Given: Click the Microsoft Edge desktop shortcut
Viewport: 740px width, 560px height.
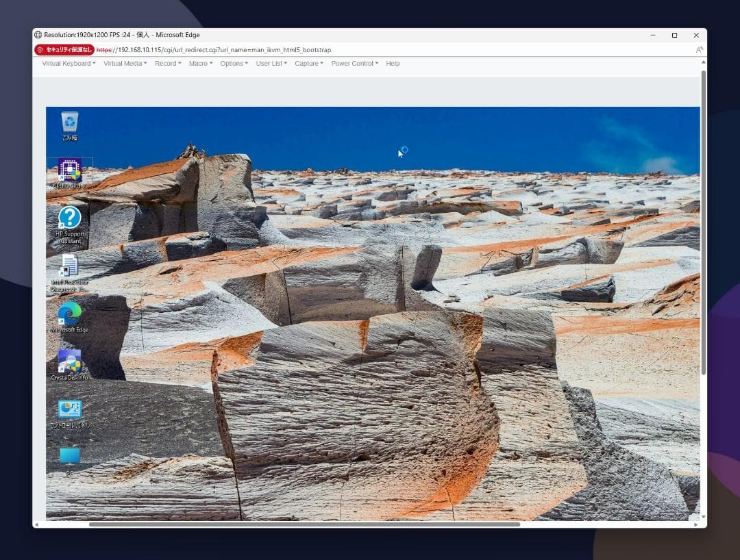Looking at the screenshot, I should coord(69,315).
